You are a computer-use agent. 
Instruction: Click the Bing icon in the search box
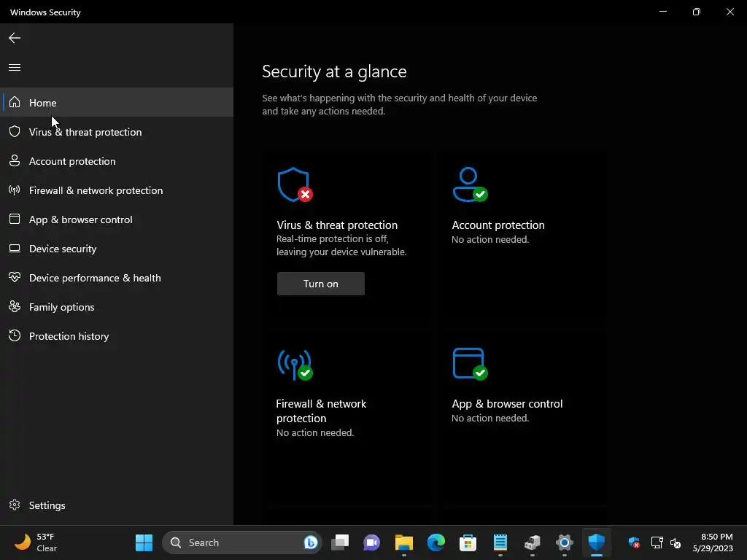pyautogui.click(x=311, y=542)
